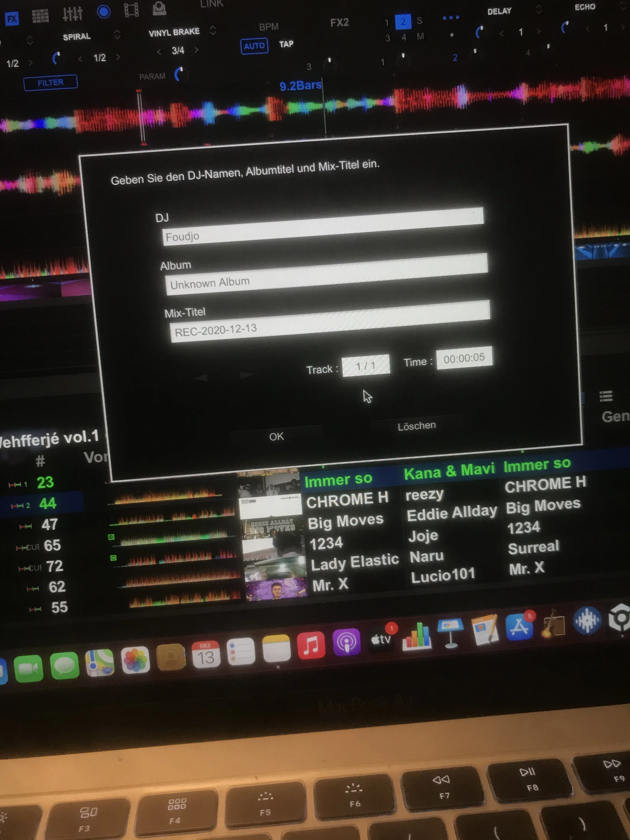The height and width of the screenshot is (840, 630).
Task: Open the mixer faders panel icon
Action: tap(72, 14)
